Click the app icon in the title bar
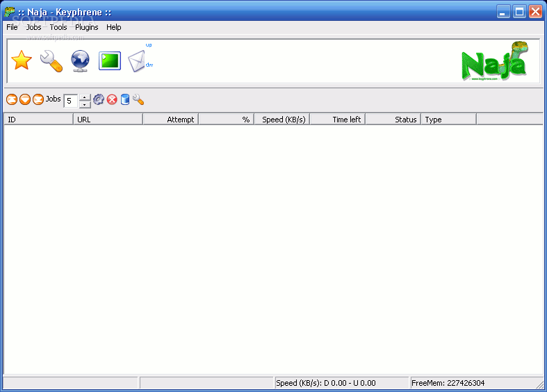Screen dimensions: 547x392 point(10,12)
